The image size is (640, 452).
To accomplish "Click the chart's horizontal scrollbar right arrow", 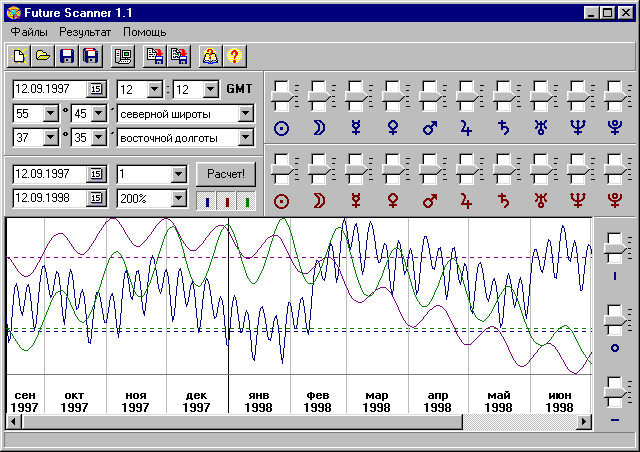I will (x=583, y=422).
